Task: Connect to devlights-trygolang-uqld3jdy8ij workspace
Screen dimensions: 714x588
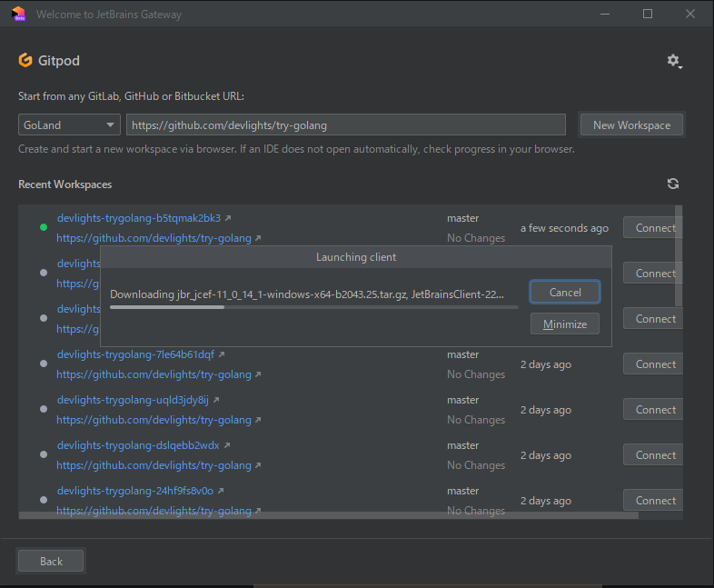Action: tap(653, 410)
